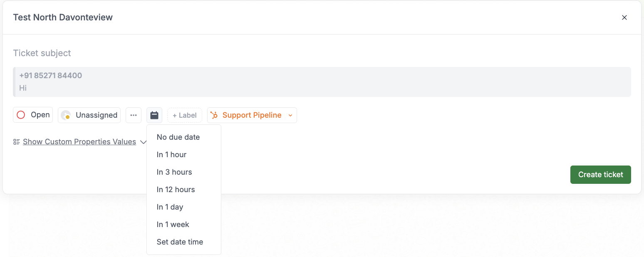Click the calendar due date icon
644x257 pixels.
pyautogui.click(x=154, y=115)
